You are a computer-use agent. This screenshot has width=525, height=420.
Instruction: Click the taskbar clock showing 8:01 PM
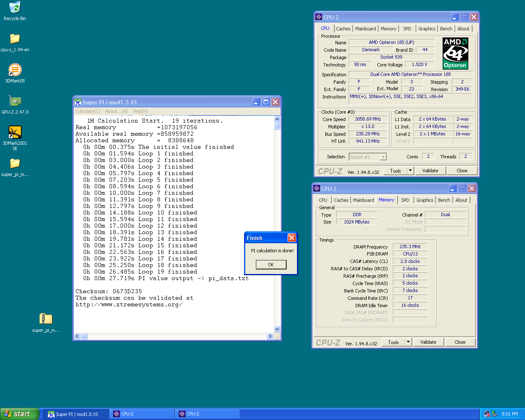tap(510, 414)
